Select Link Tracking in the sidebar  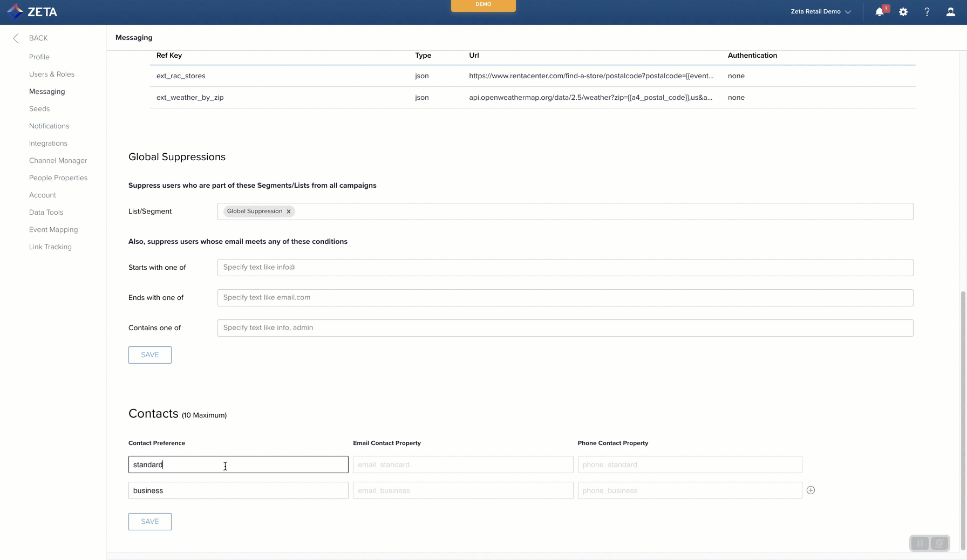(50, 247)
